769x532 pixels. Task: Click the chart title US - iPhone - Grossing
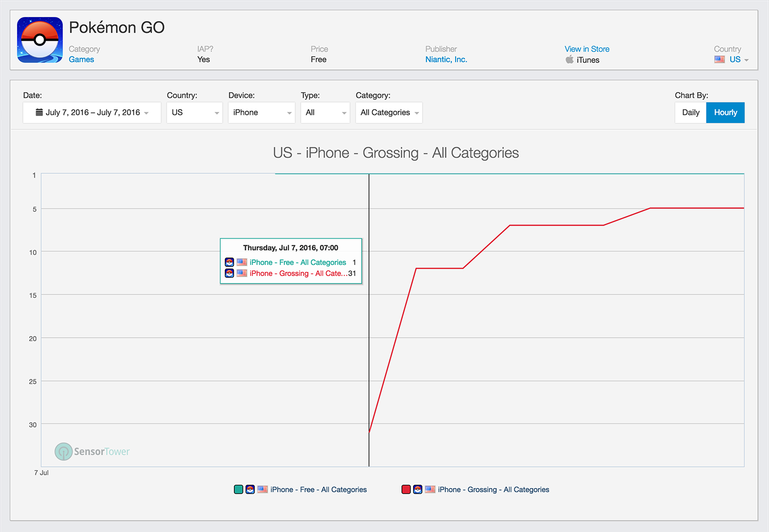click(x=396, y=153)
